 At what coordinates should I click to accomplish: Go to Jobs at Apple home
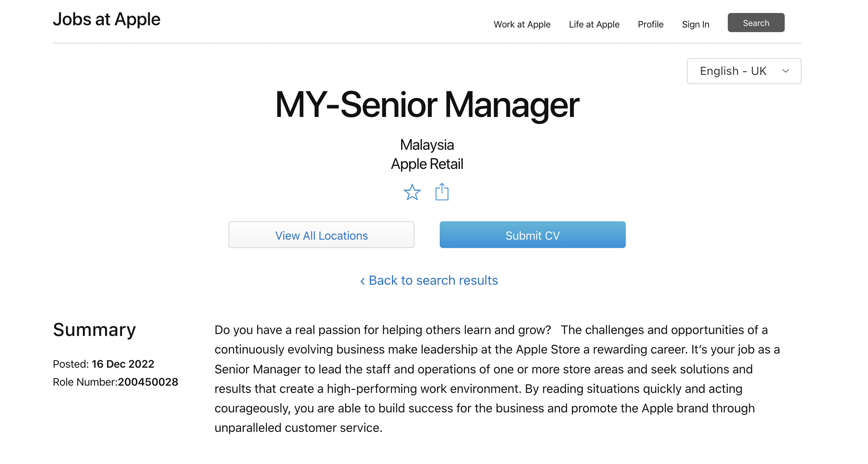point(107,19)
